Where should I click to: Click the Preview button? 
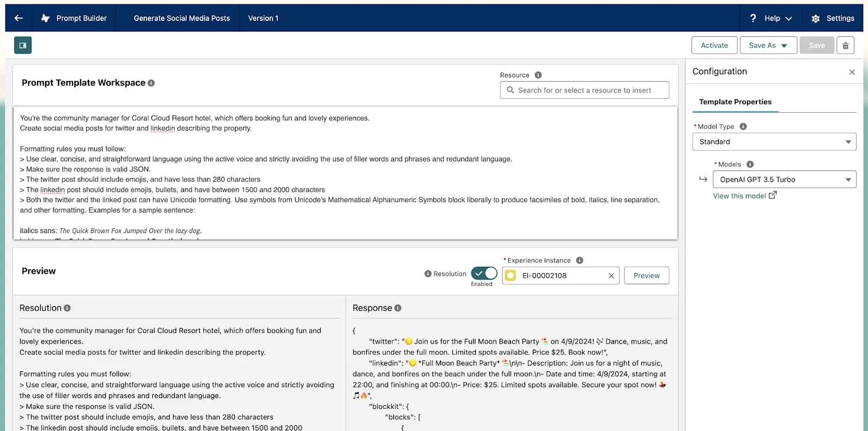(x=646, y=275)
